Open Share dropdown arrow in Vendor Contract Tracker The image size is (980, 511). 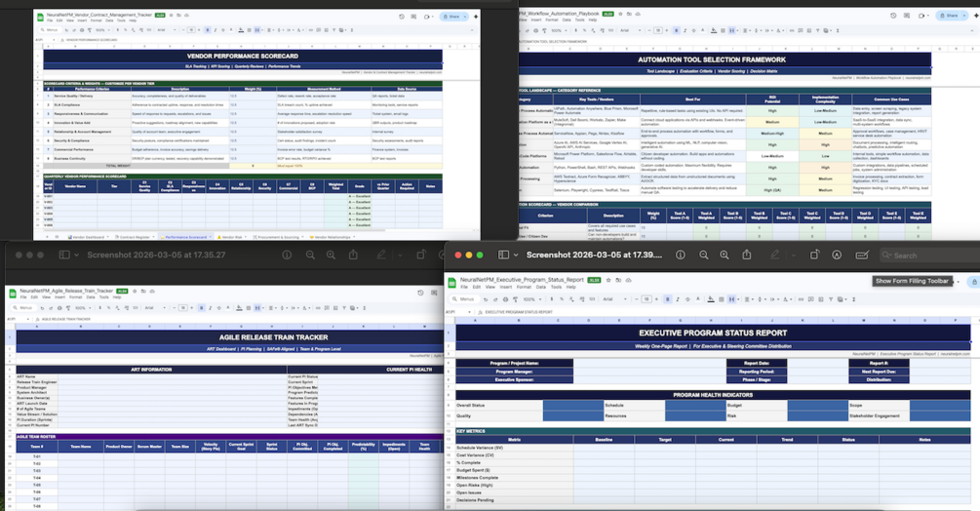click(x=465, y=17)
